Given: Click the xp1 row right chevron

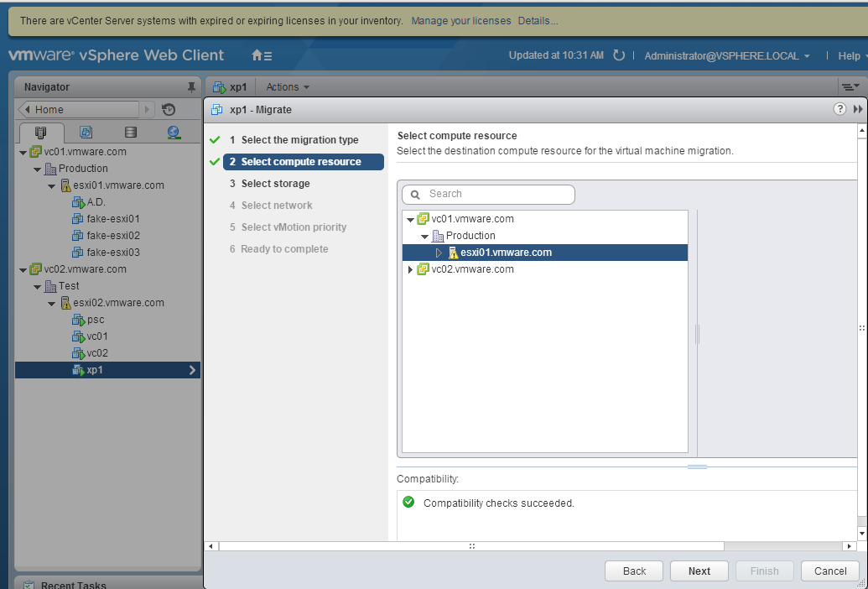Looking at the screenshot, I should (x=192, y=370).
